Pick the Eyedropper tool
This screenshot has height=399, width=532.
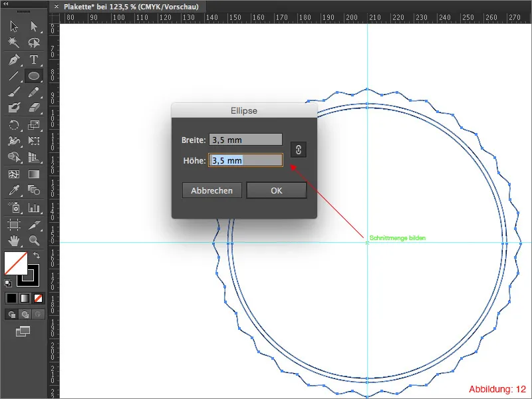tap(14, 190)
